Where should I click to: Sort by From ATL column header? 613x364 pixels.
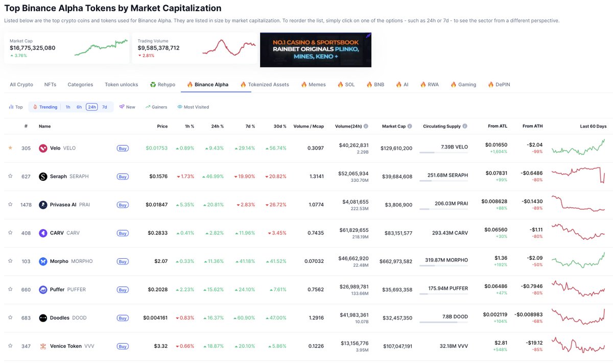[x=497, y=126]
